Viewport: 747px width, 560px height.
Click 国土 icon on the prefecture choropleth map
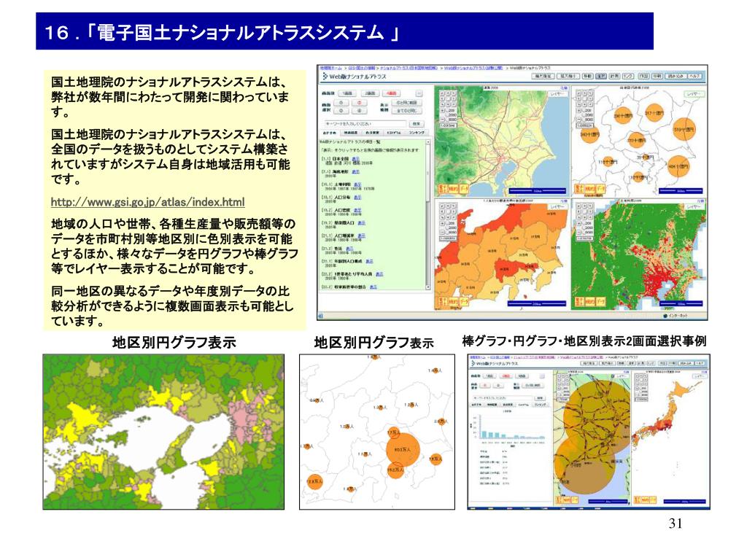tap(443, 301)
